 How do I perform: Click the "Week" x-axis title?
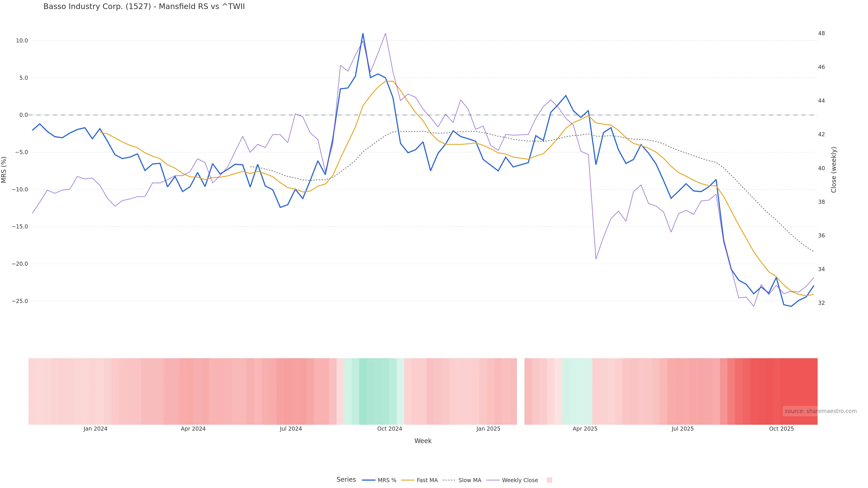pyautogui.click(x=423, y=441)
